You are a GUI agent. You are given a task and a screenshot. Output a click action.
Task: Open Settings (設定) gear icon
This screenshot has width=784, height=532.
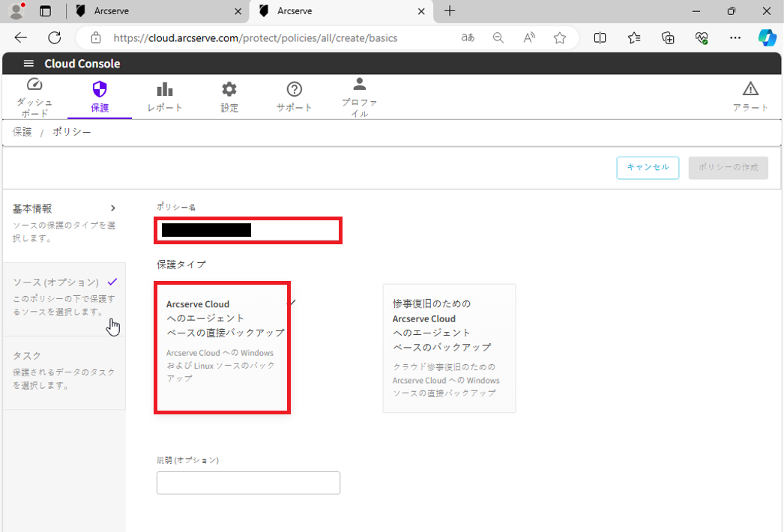point(229,89)
